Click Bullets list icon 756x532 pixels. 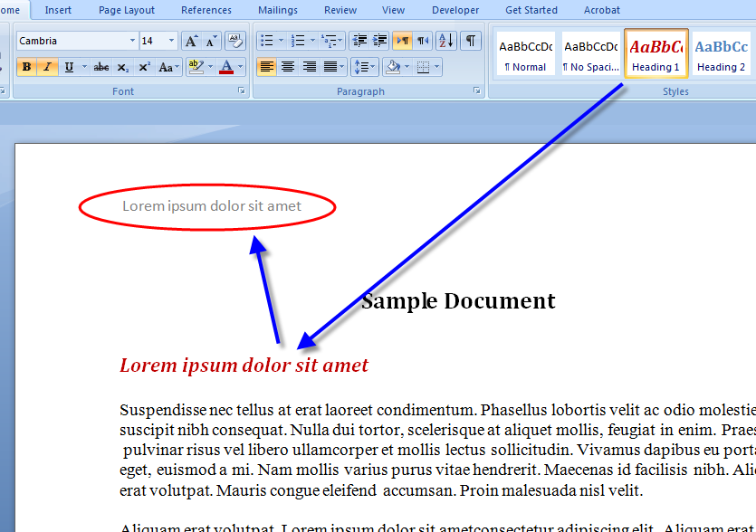(x=266, y=41)
